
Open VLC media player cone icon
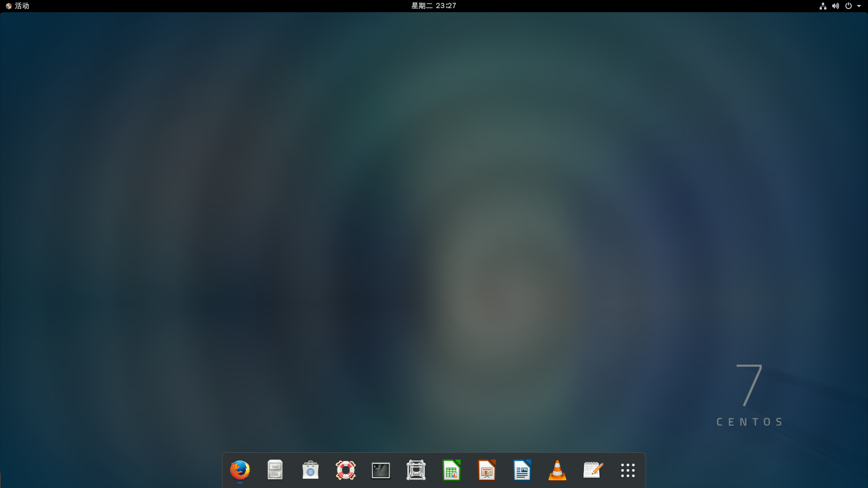[557, 470]
